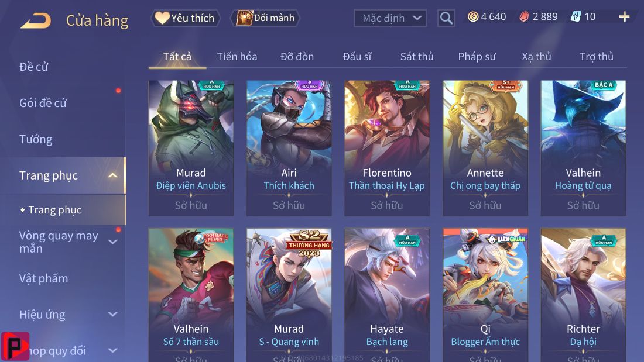
Task: Open the Tướng sidebar menu
Action: coord(36,139)
